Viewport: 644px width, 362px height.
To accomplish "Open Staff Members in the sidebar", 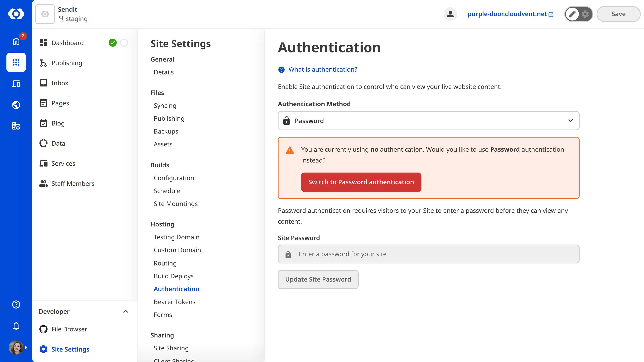I will pyautogui.click(x=73, y=184).
